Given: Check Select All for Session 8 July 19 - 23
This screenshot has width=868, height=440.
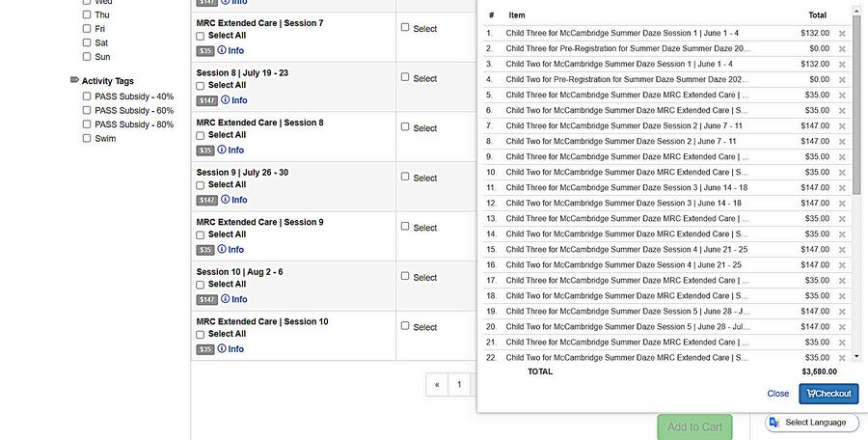Looking at the screenshot, I should [x=200, y=86].
